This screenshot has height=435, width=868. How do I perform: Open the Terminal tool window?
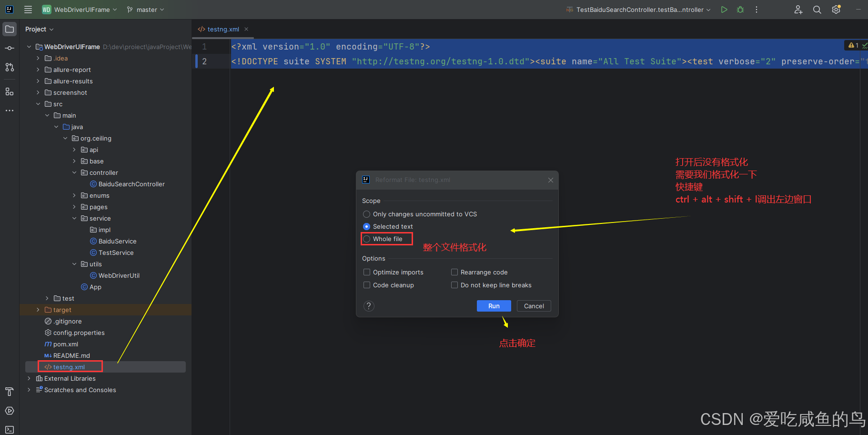click(10, 429)
